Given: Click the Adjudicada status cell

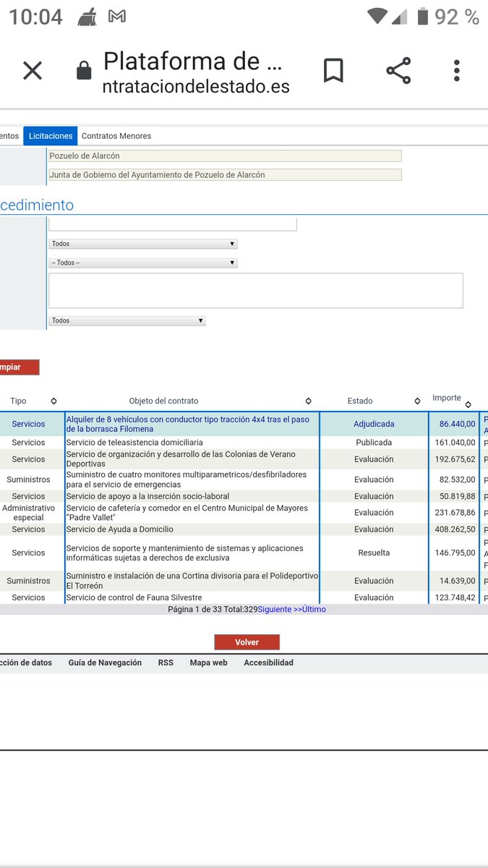Looking at the screenshot, I should tap(374, 424).
